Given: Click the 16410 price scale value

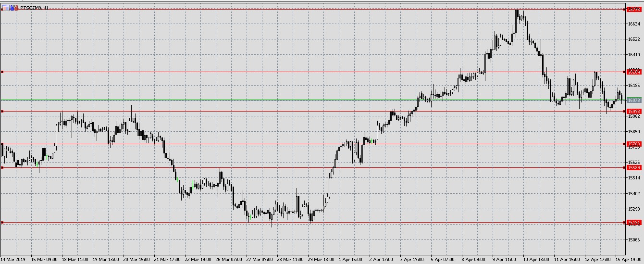Looking at the screenshot, I should [634, 55].
